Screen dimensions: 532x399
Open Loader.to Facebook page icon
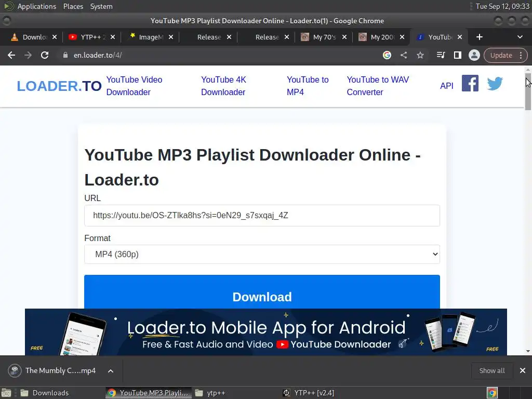pos(470,83)
